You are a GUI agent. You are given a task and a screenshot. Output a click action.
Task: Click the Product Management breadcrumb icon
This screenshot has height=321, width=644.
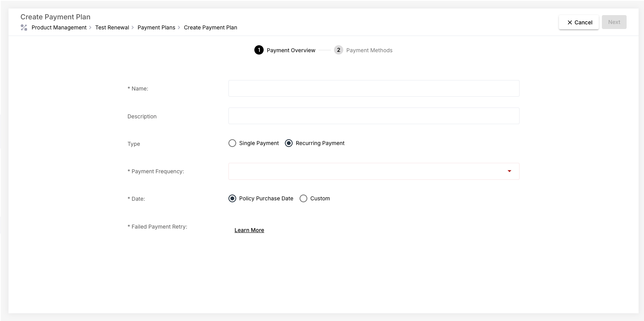[x=24, y=27]
